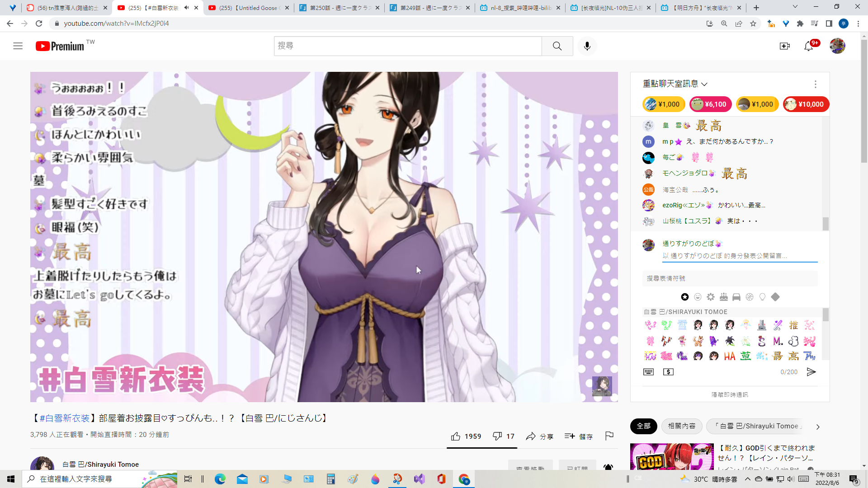Click the emoji picker scrollbar thumb
Image resolution: width=868 pixels, height=488 pixels.
click(x=826, y=314)
